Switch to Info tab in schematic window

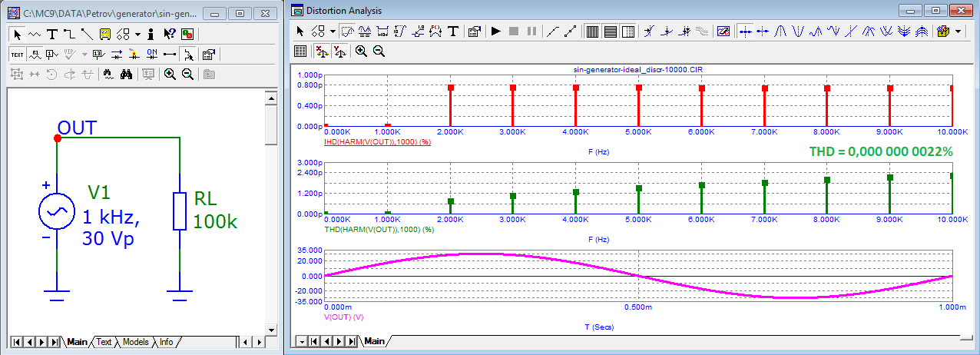[166, 342]
